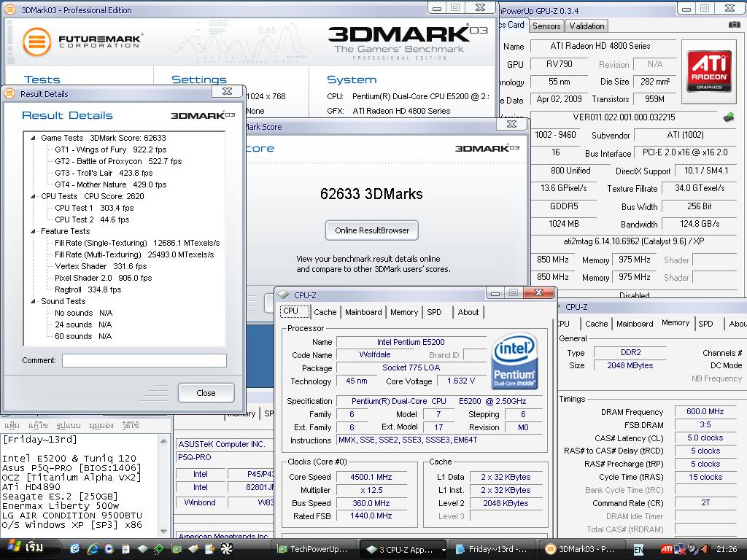
Task: Open the Notepad รูปแบบ (Format) menu
Action: pyautogui.click(x=68, y=425)
